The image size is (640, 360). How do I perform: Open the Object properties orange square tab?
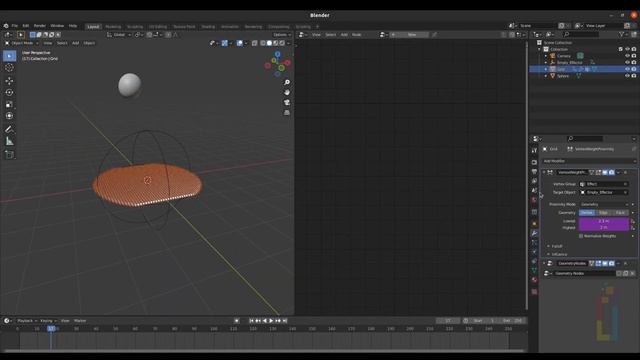[x=534, y=223]
